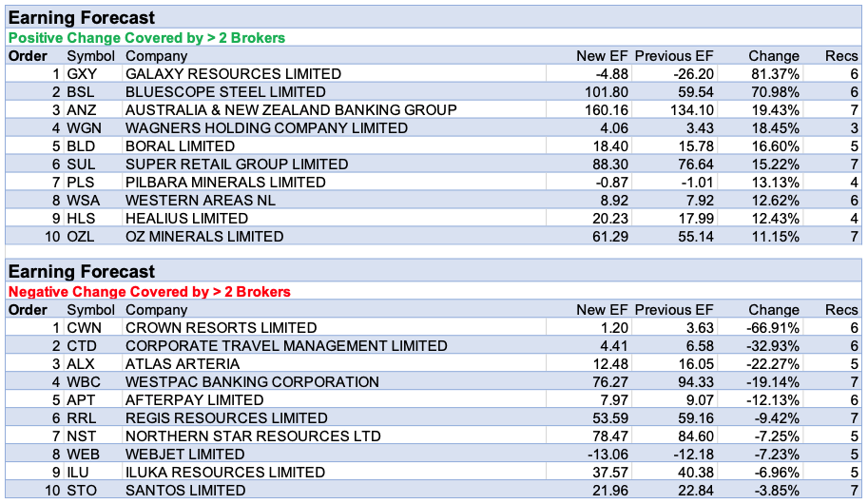Click the top Earning Forecast title cell
The width and height of the screenshot is (868, 504).
pos(82,18)
